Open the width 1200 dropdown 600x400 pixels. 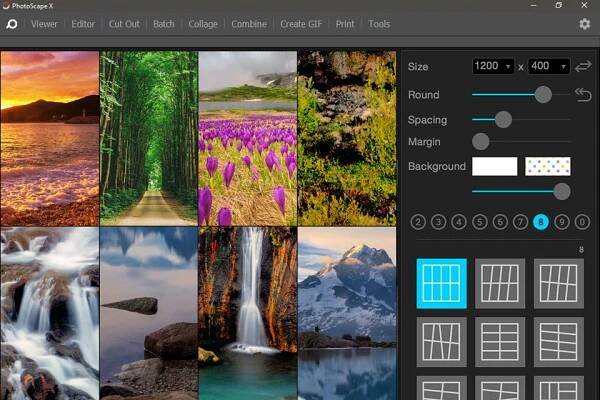493,66
